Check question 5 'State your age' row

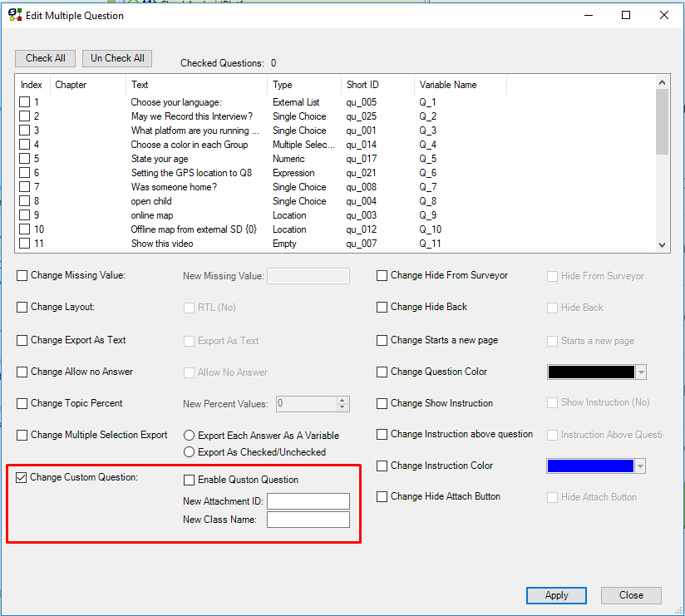pyautogui.click(x=24, y=159)
